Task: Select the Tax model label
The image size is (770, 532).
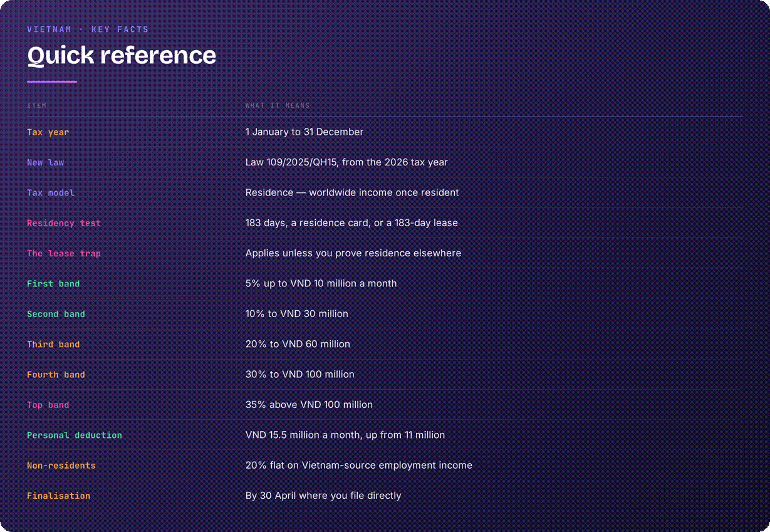Action: (51, 193)
